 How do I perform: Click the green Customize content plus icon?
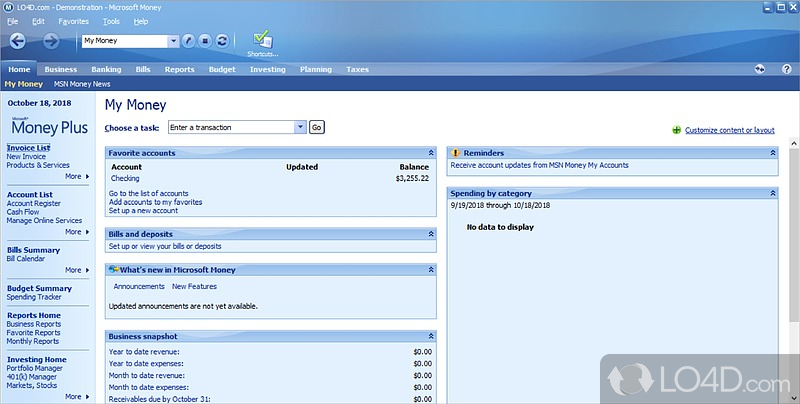677,130
